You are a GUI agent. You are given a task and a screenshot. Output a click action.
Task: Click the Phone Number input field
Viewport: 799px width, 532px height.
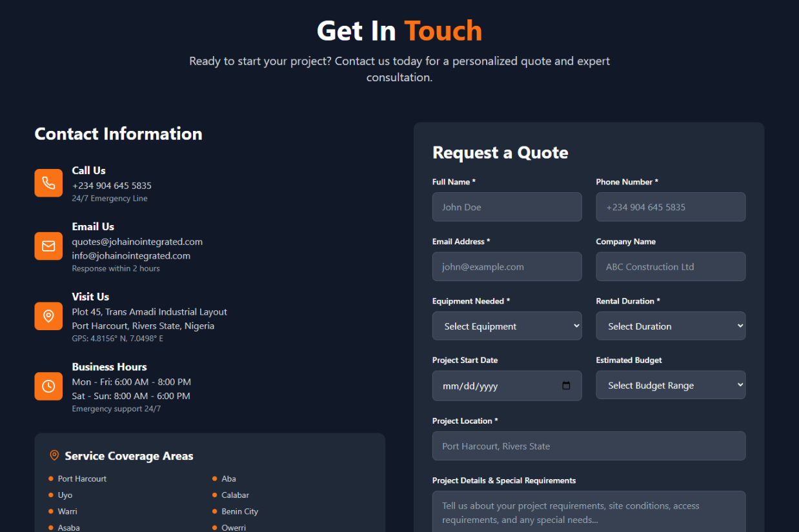click(x=671, y=207)
